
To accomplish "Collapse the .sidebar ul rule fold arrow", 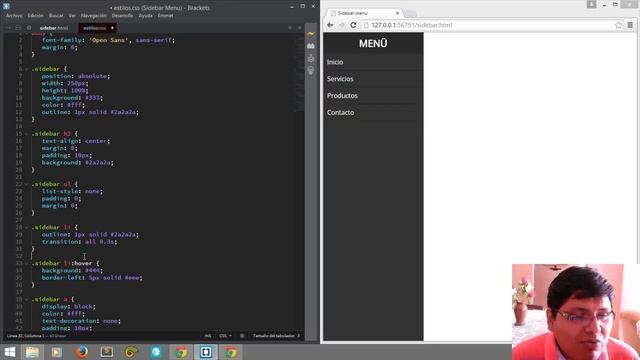I will point(27,184).
